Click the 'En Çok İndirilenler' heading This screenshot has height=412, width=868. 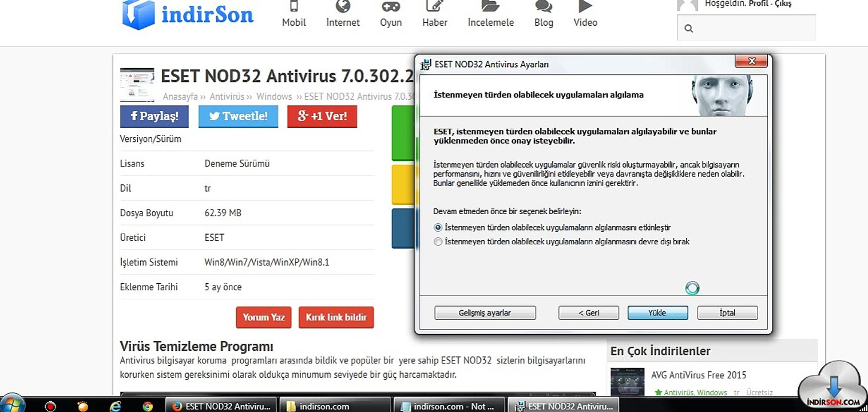tap(660, 351)
